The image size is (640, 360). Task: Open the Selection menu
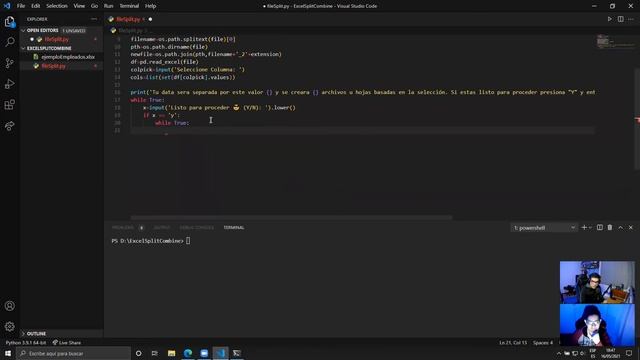point(57,6)
